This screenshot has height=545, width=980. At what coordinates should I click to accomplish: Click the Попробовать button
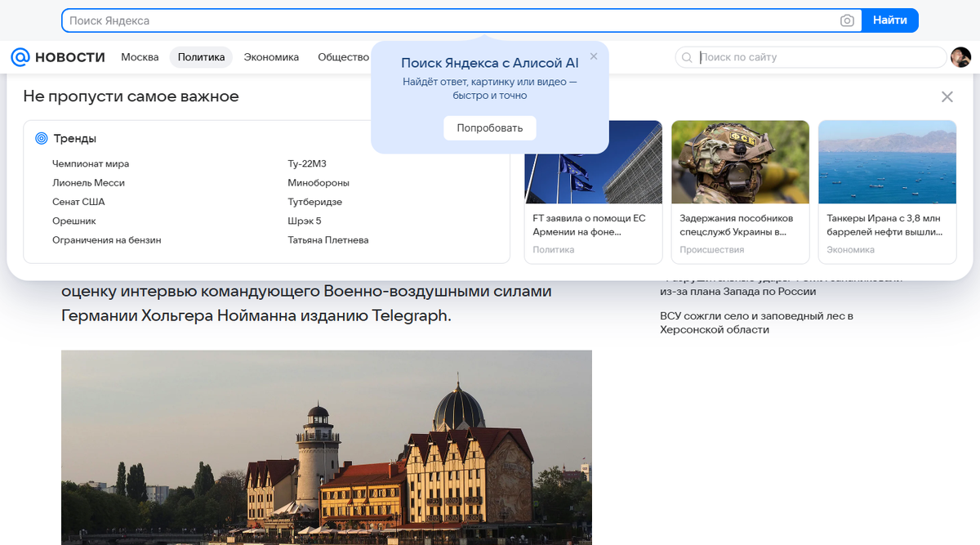(490, 128)
